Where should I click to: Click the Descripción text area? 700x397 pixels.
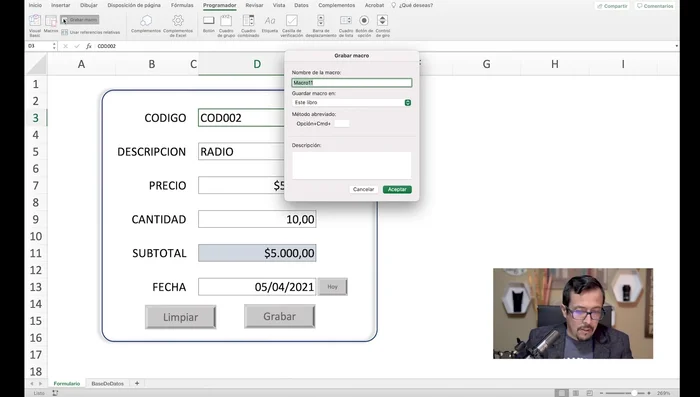click(x=352, y=165)
